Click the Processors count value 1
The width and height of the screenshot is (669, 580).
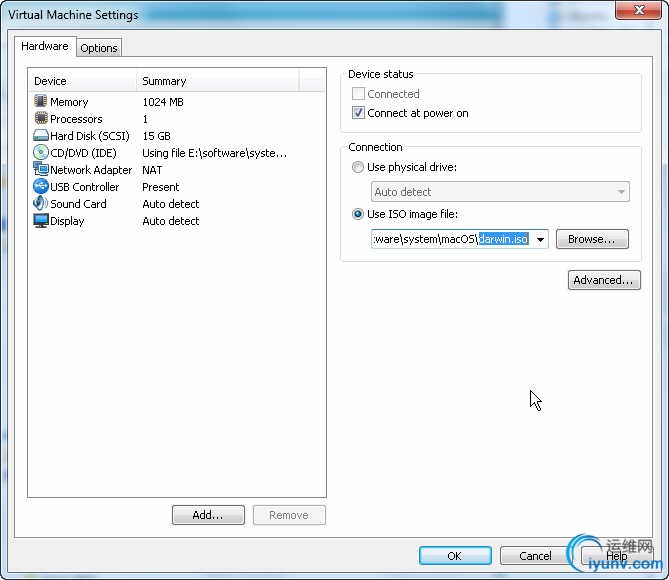tap(145, 119)
